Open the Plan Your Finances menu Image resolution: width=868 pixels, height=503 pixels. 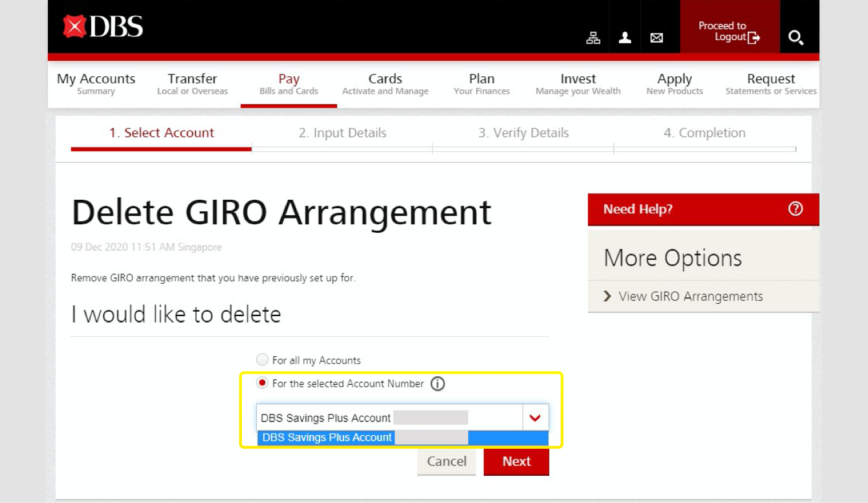(481, 84)
